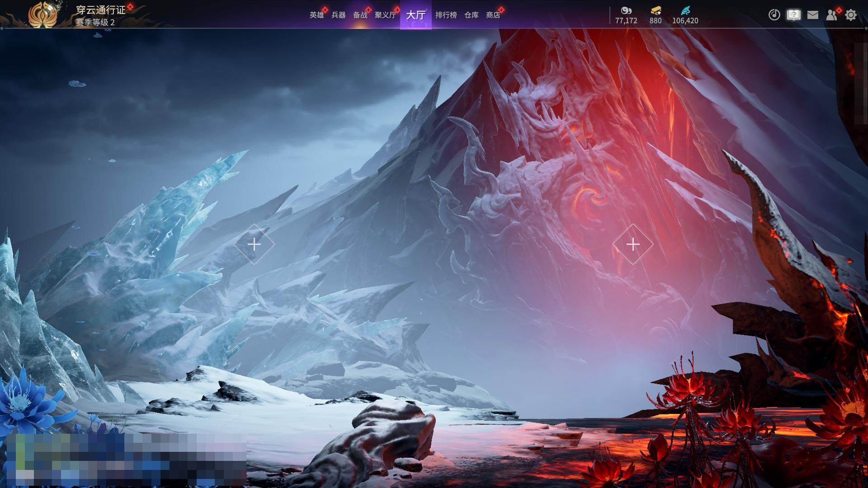The width and height of the screenshot is (868, 488).
Task: Open the 仓库 warehouse tab
Action: (471, 15)
